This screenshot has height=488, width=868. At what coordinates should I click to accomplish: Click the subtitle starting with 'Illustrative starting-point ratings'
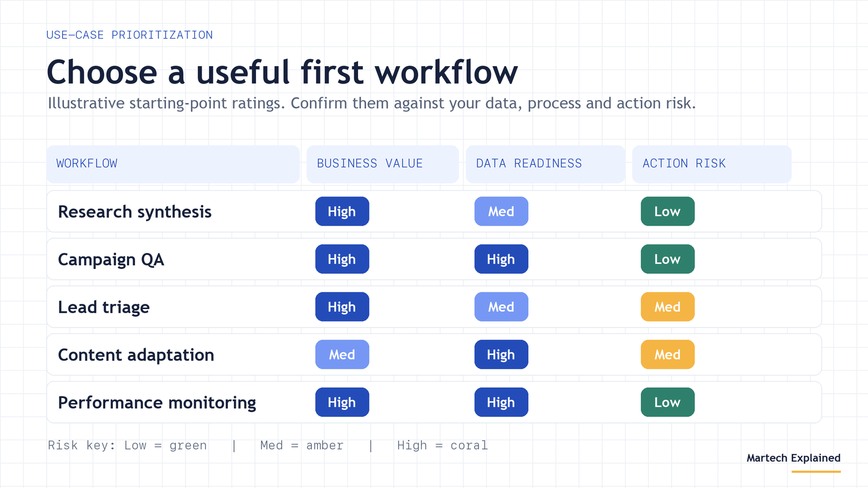click(x=372, y=103)
